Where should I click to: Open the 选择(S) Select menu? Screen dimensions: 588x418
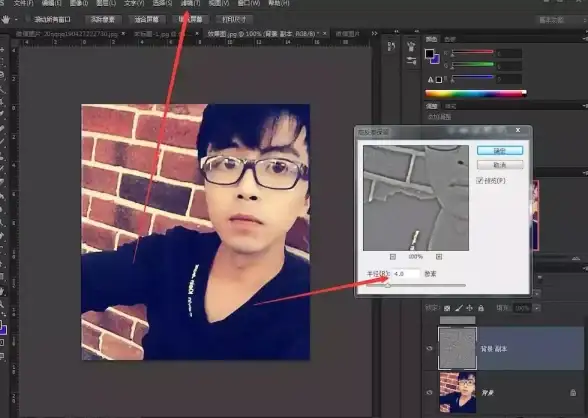[x=162, y=3]
